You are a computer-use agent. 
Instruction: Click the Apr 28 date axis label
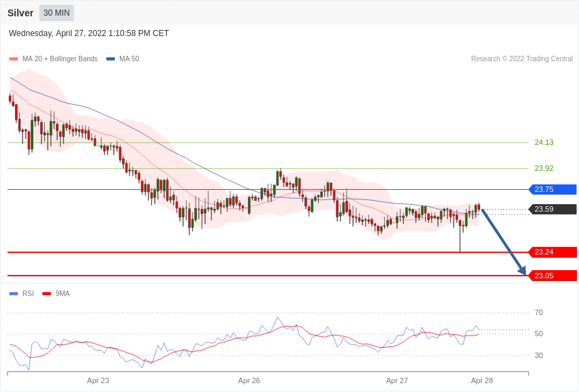[x=482, y=380]
